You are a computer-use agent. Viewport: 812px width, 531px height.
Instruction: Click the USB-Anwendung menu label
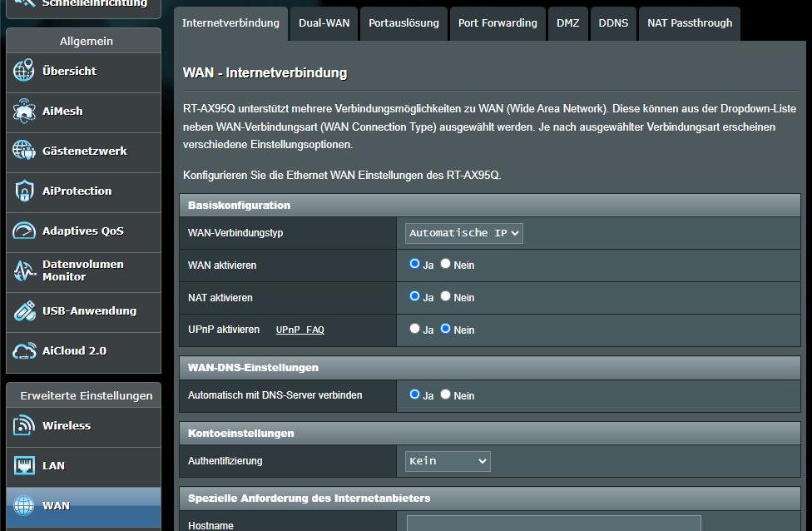[x=90, y=310]
